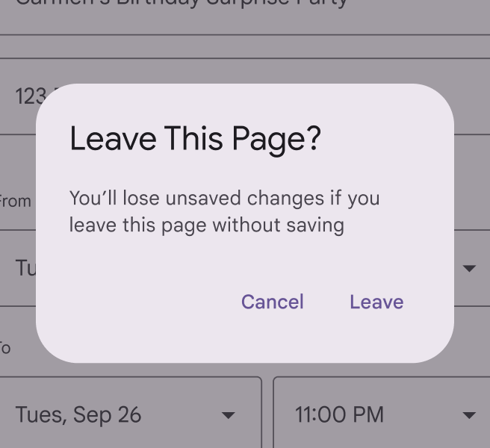Click the "Leave This Page?" dialog title
The width and height of the screenshot is (490, 448).
pyautogui.click(x=195, y=140)
